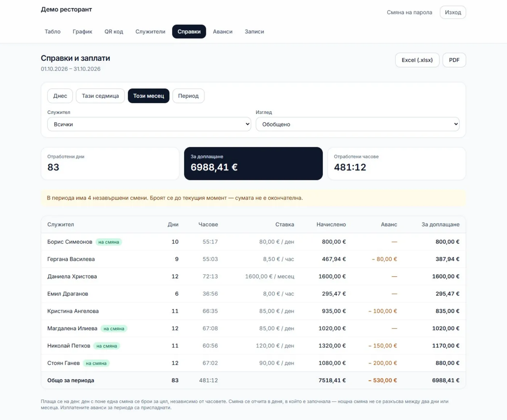Open the Табло tab

click(53, 31)
